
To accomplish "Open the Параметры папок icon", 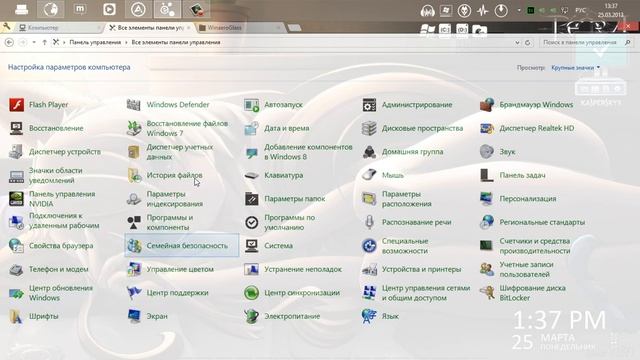I will coord(251,199).
